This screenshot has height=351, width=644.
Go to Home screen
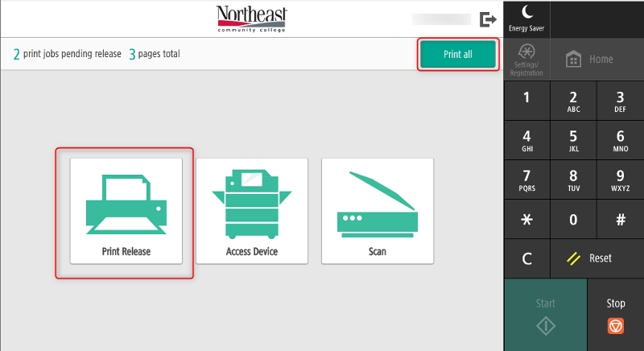[590, 60]
